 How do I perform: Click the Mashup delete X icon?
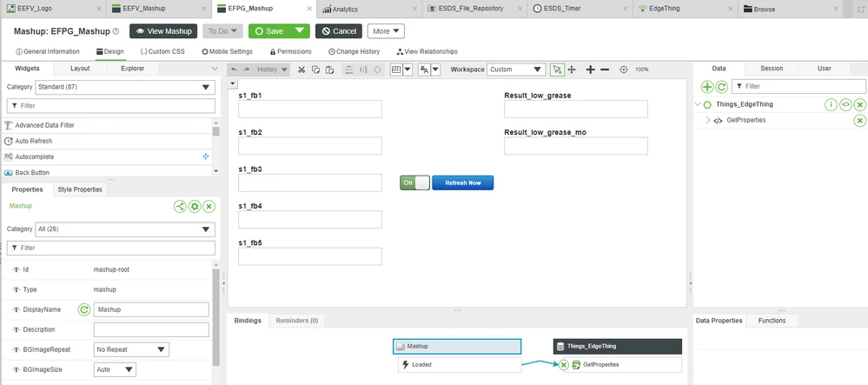pos(209,207)
